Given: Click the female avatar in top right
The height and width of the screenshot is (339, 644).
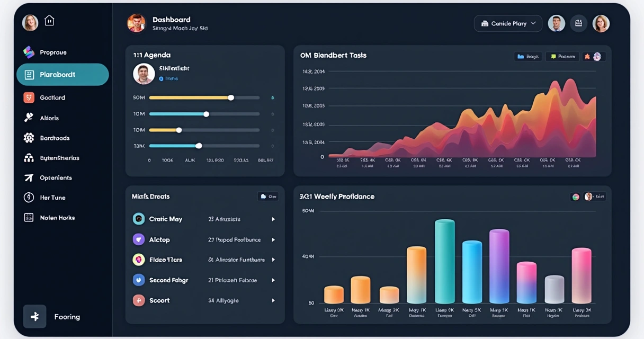Looking at the screenshot, I should [601, 23].
